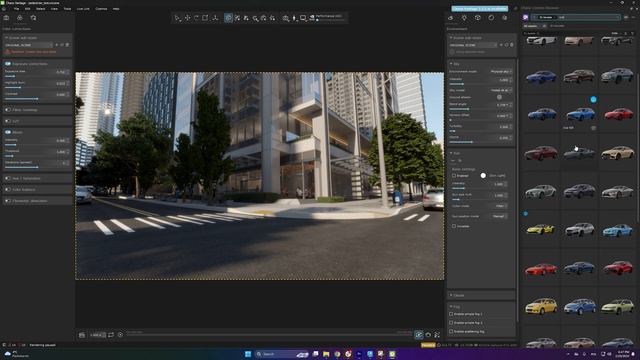The image size is (640, 360).
Task: Choose the Pivot tool in top toolbar
Action: pyautogui.click(x=215, y=18)
